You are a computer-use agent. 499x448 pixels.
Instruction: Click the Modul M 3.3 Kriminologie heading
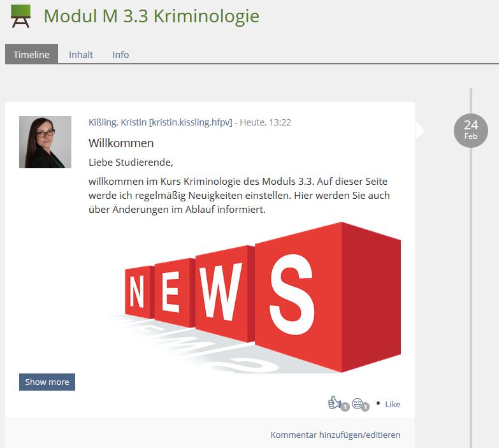[x=152, y=16]
